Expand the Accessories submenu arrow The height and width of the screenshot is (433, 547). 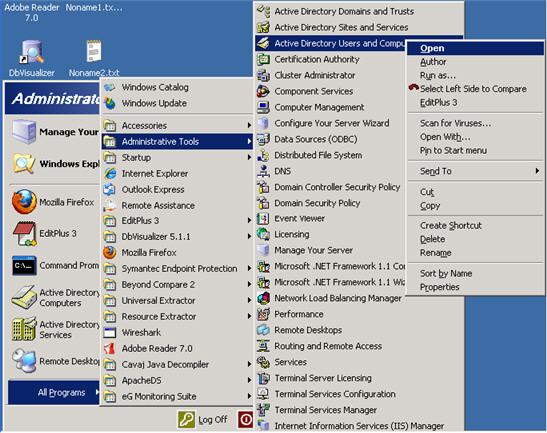(x=249, y=125)
